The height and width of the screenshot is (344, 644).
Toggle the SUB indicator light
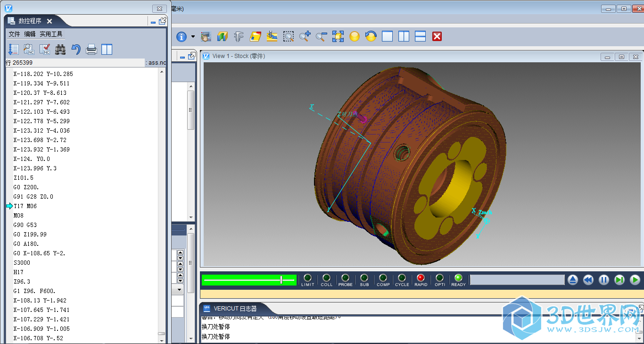point(364,277)
